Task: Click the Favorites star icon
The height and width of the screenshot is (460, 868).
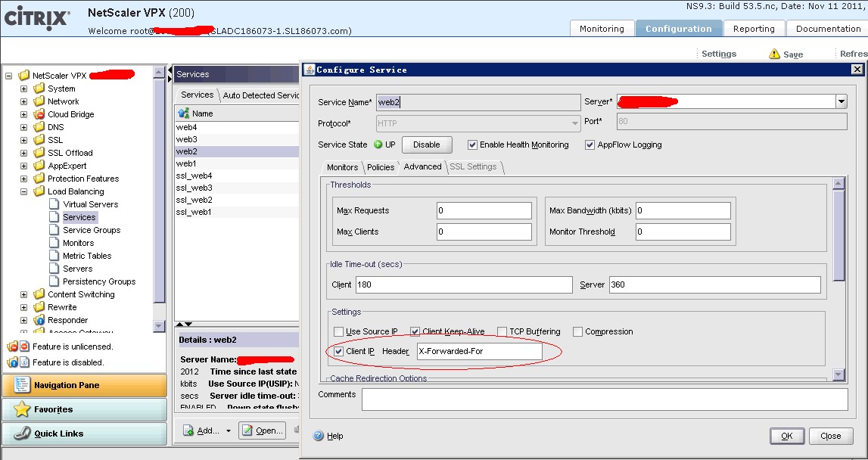Action: [22, 409]
